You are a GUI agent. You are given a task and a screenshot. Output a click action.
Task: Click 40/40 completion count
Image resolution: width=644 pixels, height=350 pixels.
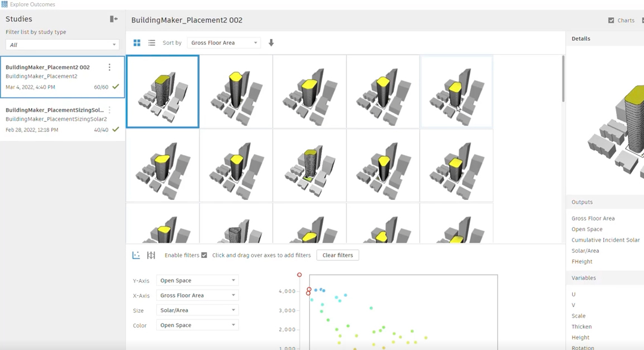tap(101, 130)
